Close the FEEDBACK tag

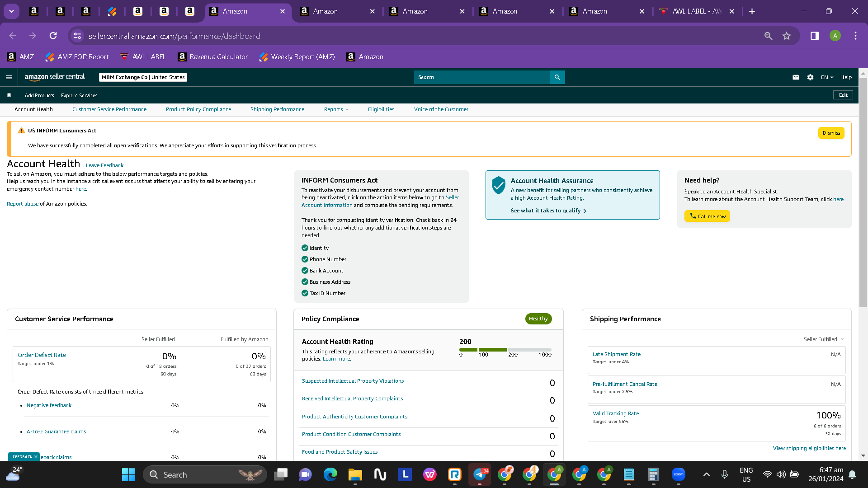pos(36,457)
